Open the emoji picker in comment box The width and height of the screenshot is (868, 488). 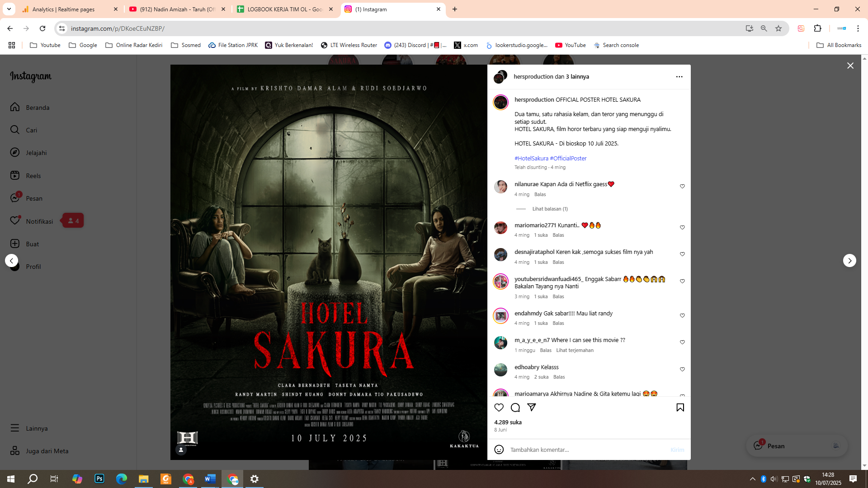click(499, 450)
